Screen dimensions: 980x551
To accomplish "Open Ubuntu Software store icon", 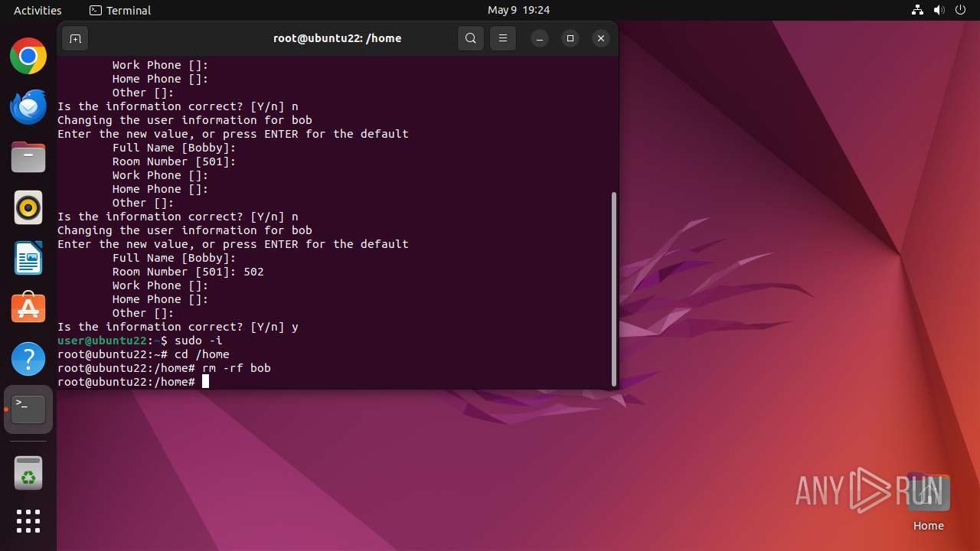I will point(28,308).
